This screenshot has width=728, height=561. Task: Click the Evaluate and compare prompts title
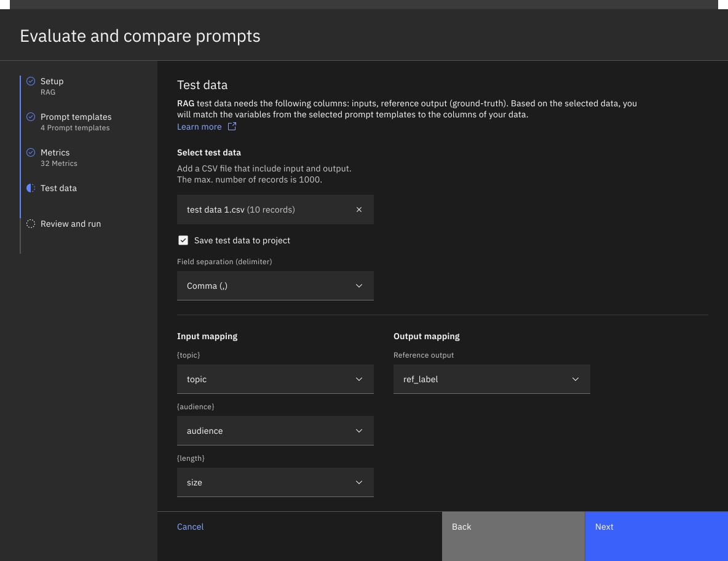[x=140, y=36]
